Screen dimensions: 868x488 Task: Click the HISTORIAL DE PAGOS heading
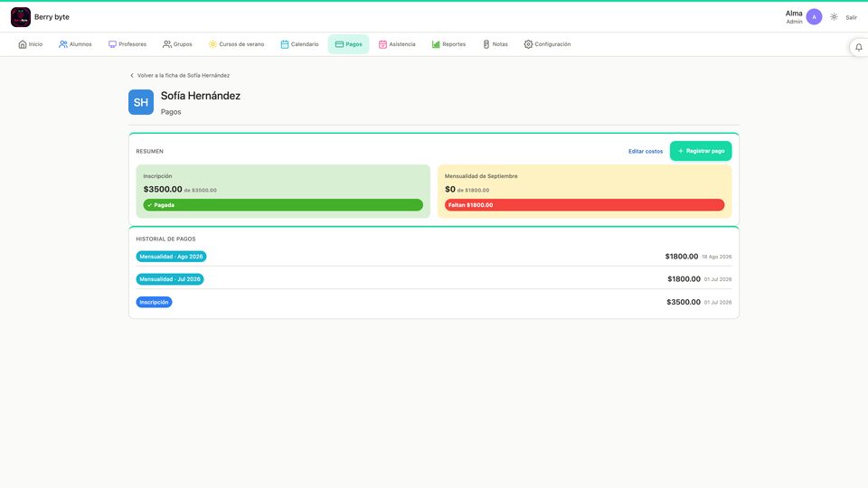(165, 239)
